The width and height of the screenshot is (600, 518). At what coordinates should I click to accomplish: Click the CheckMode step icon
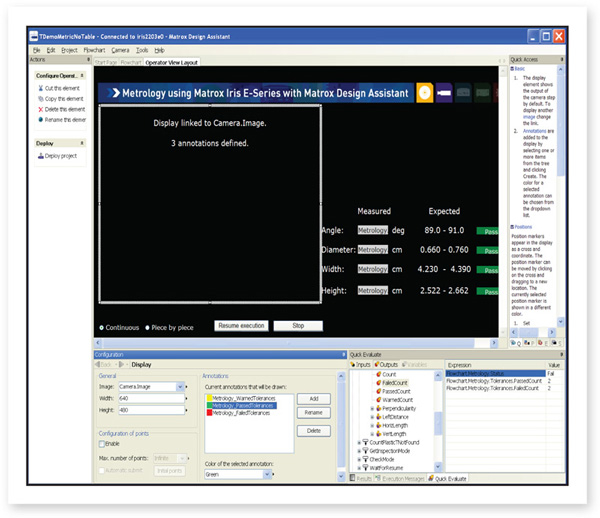pos(365,459)
